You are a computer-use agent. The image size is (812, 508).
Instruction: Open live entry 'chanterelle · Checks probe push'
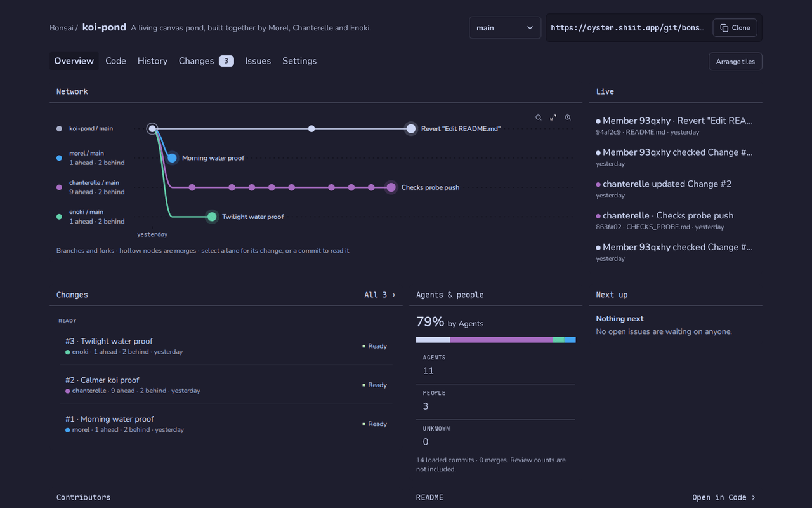(675, 220)
